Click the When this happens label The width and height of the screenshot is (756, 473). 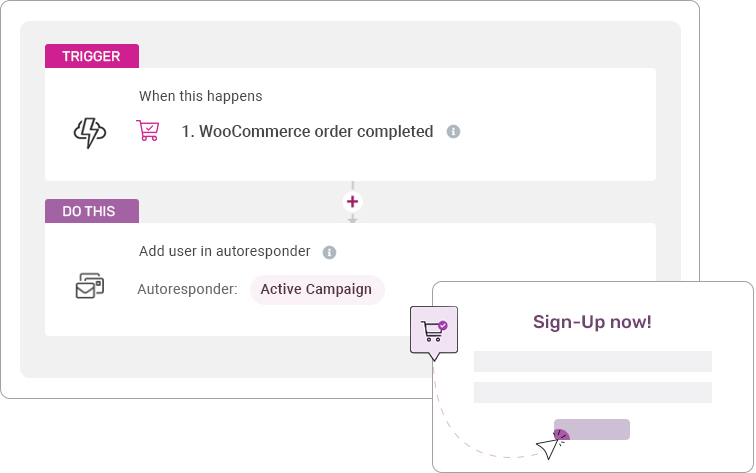point(201,96)
